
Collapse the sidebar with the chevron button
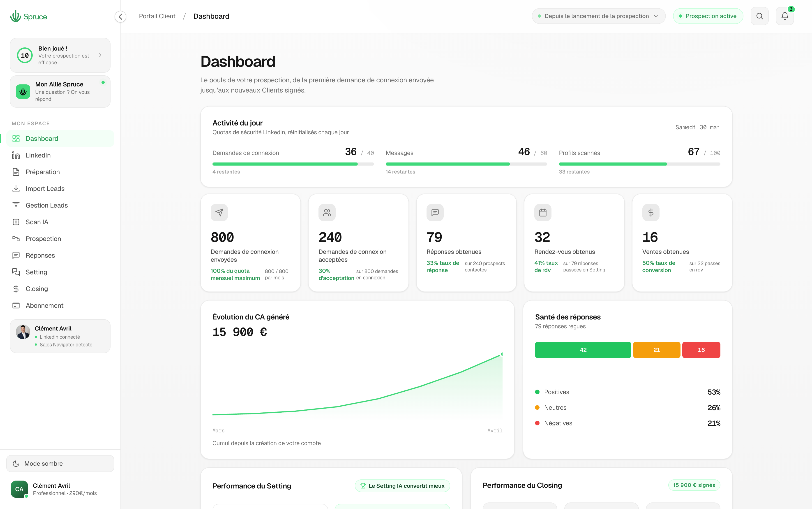pos(120,16)
